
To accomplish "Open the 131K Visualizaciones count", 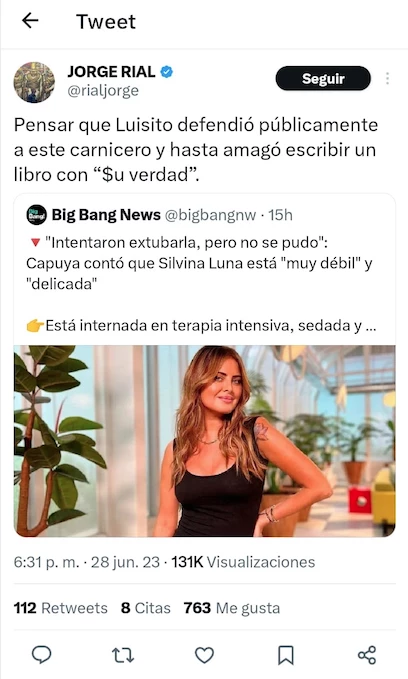I will (x=243, y=562).
